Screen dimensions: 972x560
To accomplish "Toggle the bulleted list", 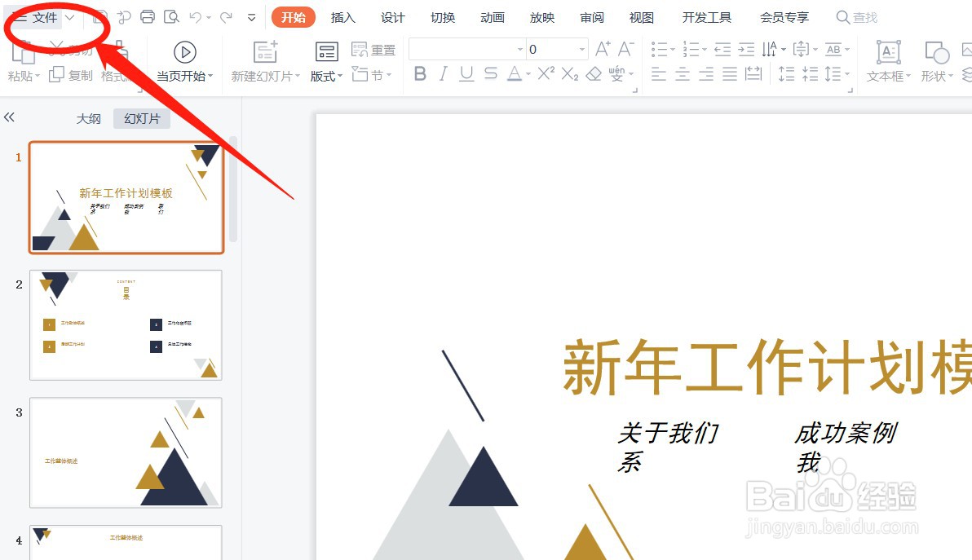I will [x=659, y=49].
